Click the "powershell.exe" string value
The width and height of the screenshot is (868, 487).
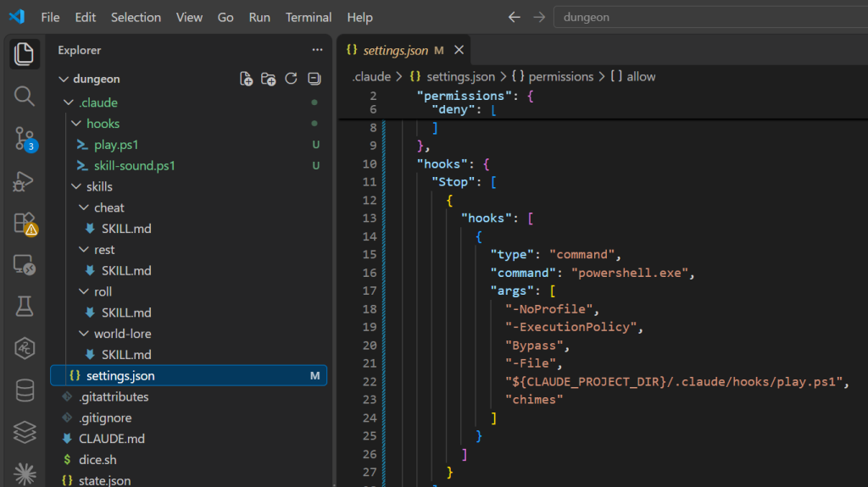point(630,273)
